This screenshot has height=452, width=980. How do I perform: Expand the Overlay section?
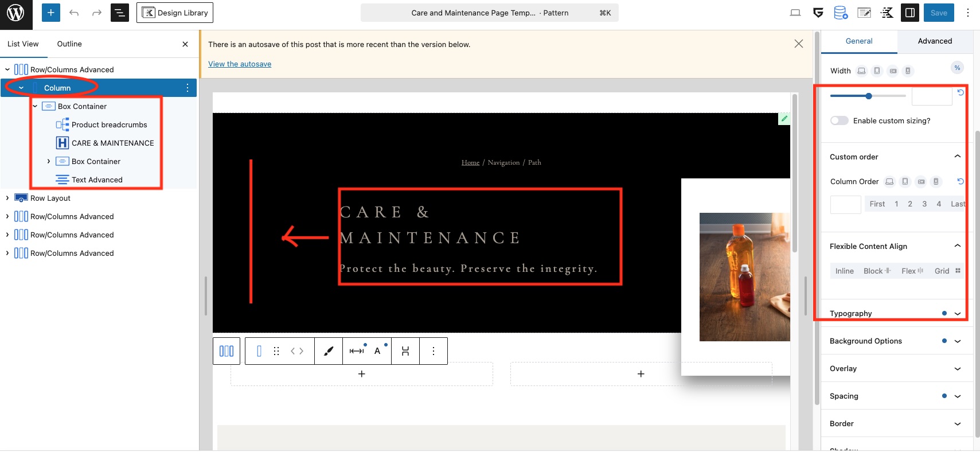pos(897,368)
